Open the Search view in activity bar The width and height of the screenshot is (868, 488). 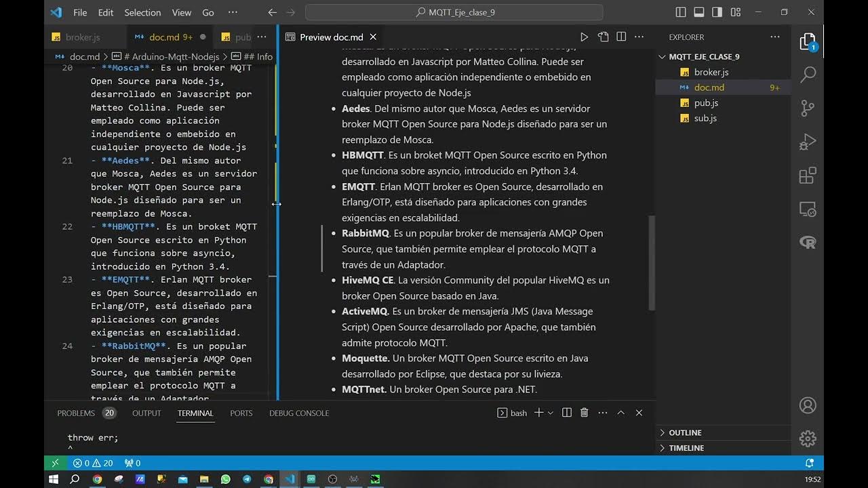click(808, 75)
